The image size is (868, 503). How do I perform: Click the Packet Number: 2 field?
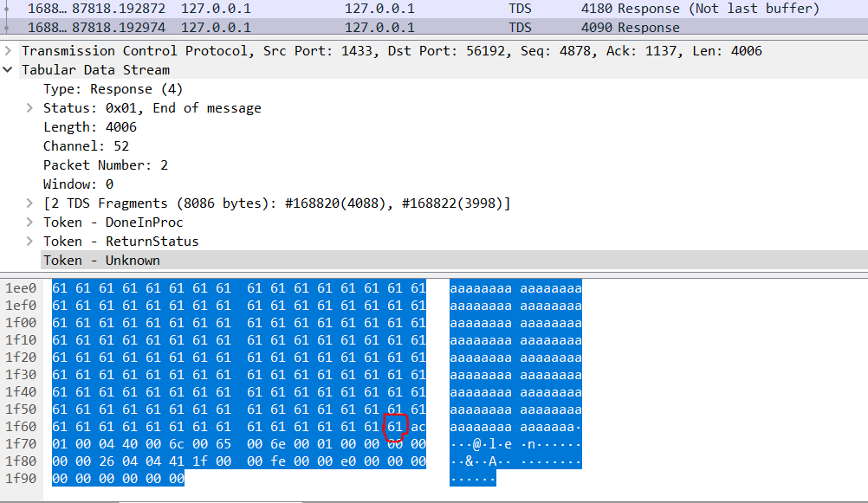coord(105,164)
